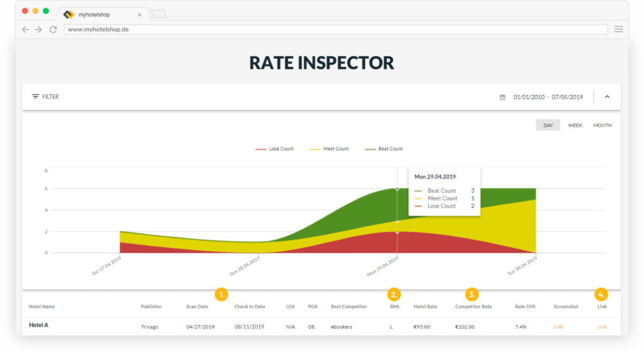Toggle Lose Count legend series
The image size is (644, 353).
click(x=275, y=149)
